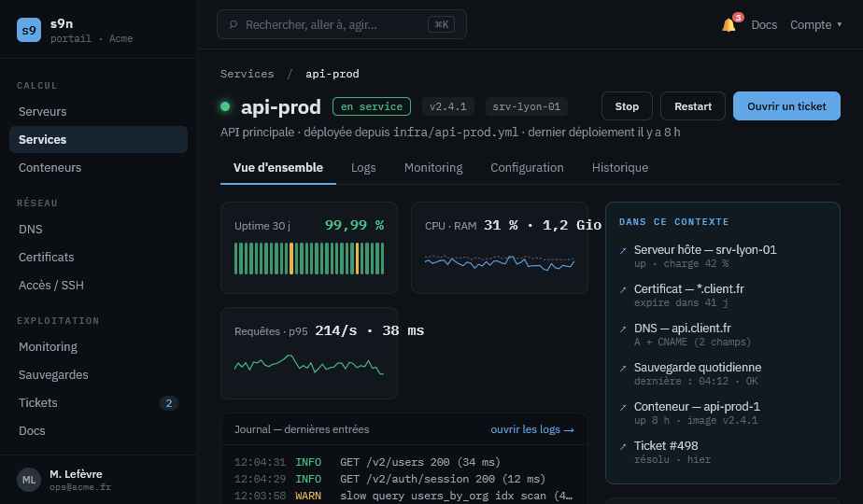Open Monitoring in sidebar
The width and height of the screenshot is (863, 504).
click(98, 347)
